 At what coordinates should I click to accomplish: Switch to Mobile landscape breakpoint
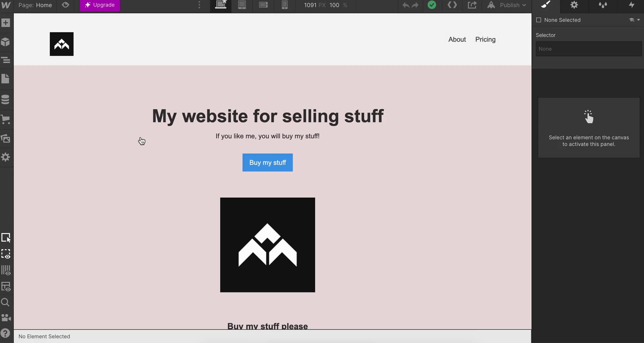pyautogui.click(x=263, y=5)
